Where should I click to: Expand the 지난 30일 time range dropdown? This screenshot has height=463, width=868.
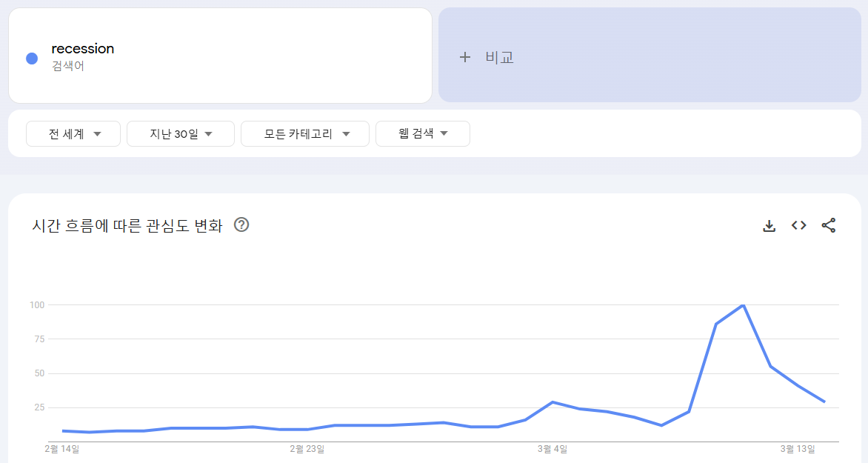tap(181, 134)
